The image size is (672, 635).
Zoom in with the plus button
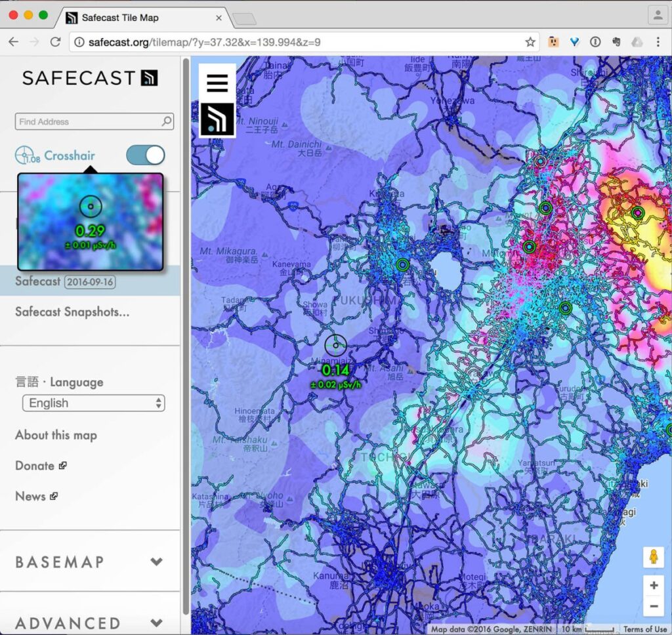click(653, 585)
